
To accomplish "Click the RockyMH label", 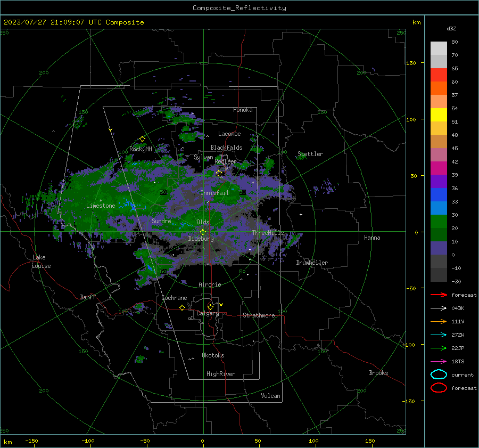I will point(141,149).
